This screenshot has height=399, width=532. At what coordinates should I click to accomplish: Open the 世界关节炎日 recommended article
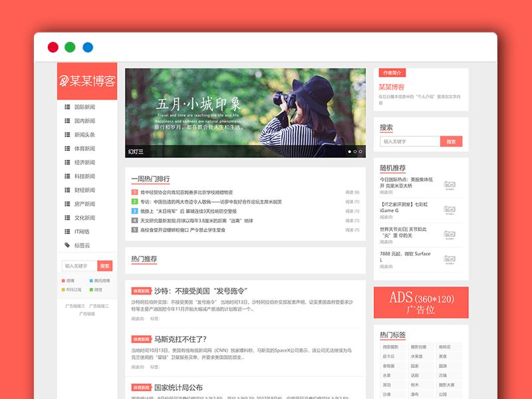(403, 232)
